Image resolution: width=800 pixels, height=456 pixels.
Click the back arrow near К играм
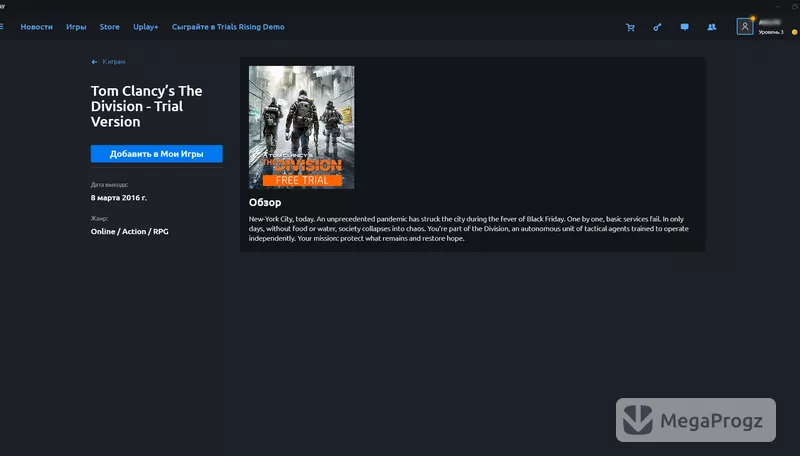click(x=94, y=62)
